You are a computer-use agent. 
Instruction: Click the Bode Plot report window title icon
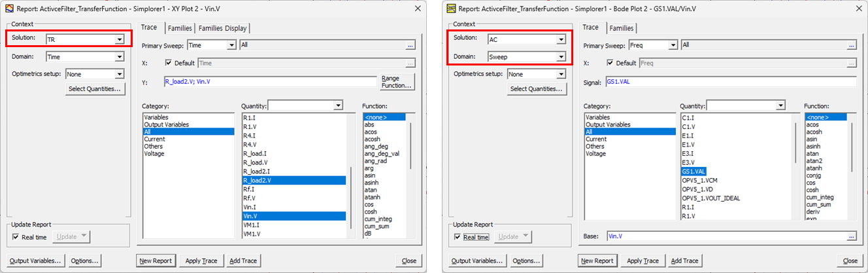tap(450, 8)
